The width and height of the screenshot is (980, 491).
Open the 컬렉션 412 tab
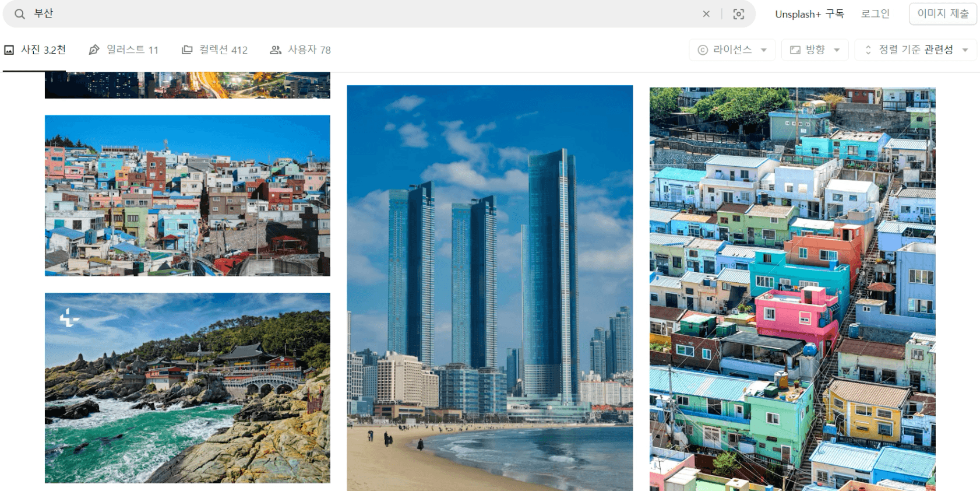[214, 50]
